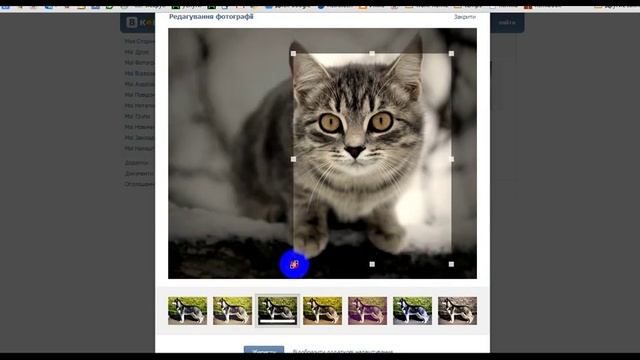Apply the purple-tinted husky filter

(367, 311)
